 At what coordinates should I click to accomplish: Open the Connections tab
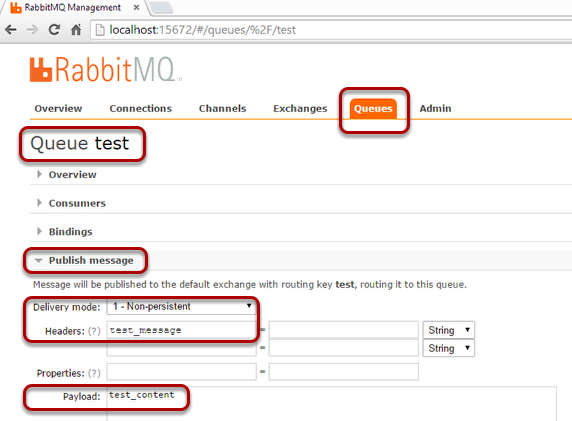pos(140,108)
